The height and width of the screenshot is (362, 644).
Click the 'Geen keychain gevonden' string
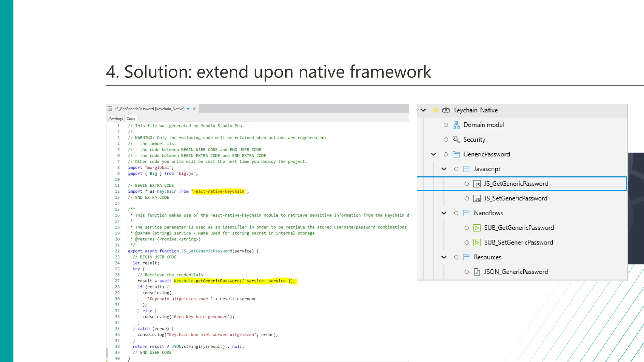(201, 317)
